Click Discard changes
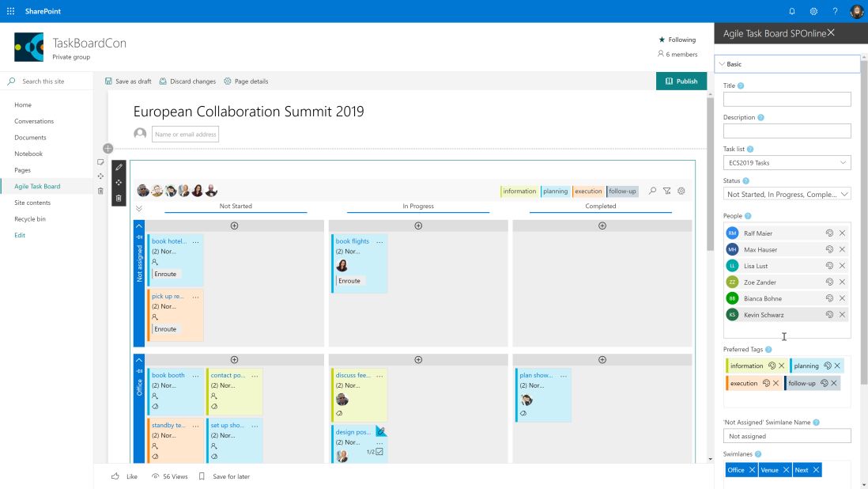Image resolution: width=868 pixels, height=489 pixels. (x=187, y=81)
